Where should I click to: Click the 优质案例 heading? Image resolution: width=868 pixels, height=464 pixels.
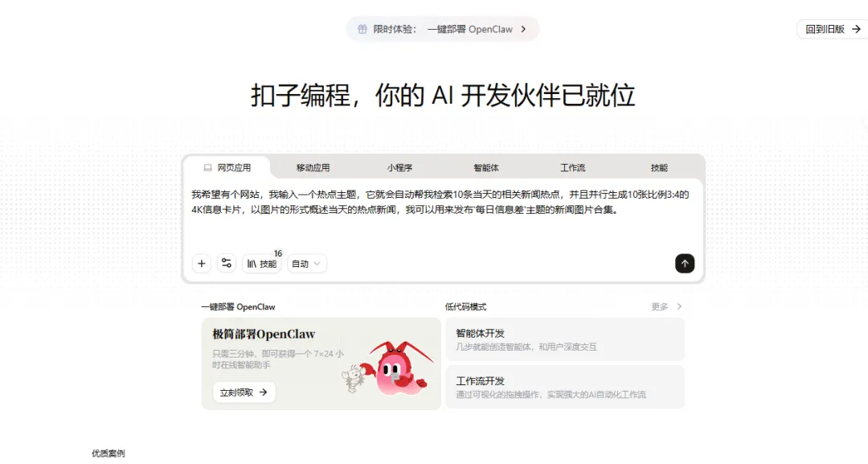pyautogui.click(x=108, y=454)
